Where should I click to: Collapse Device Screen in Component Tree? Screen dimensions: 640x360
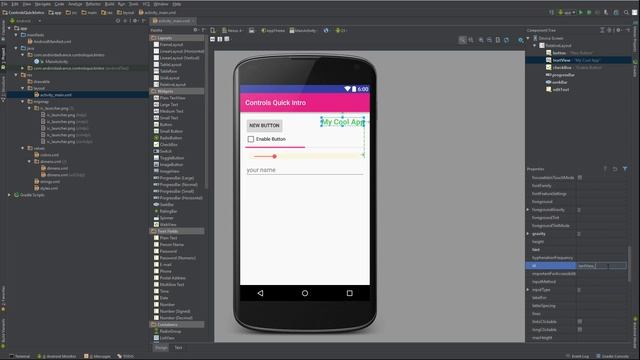coord(528,38)
